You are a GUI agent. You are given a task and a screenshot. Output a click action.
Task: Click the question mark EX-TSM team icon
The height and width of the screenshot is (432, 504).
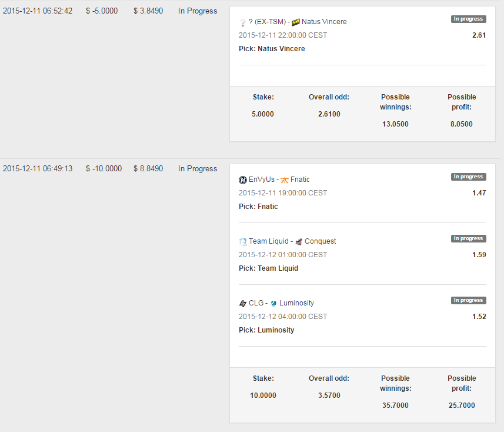243,22
